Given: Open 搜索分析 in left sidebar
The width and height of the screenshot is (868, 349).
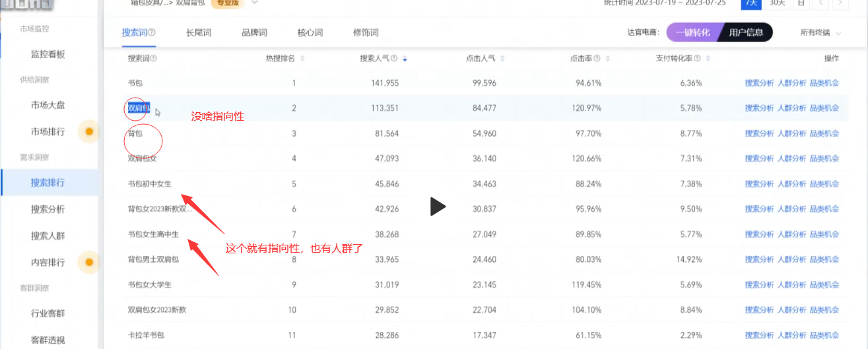Looking at the screenshot, I should coord(48,209).
